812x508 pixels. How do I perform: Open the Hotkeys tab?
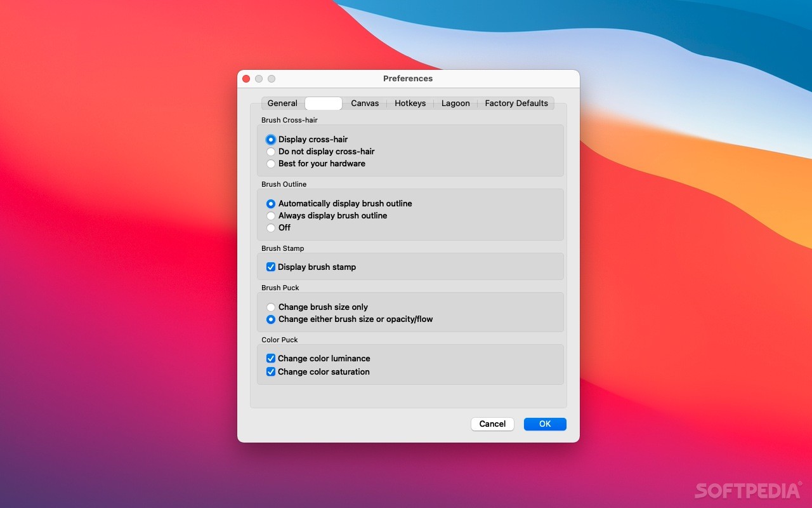coord(410,103)
